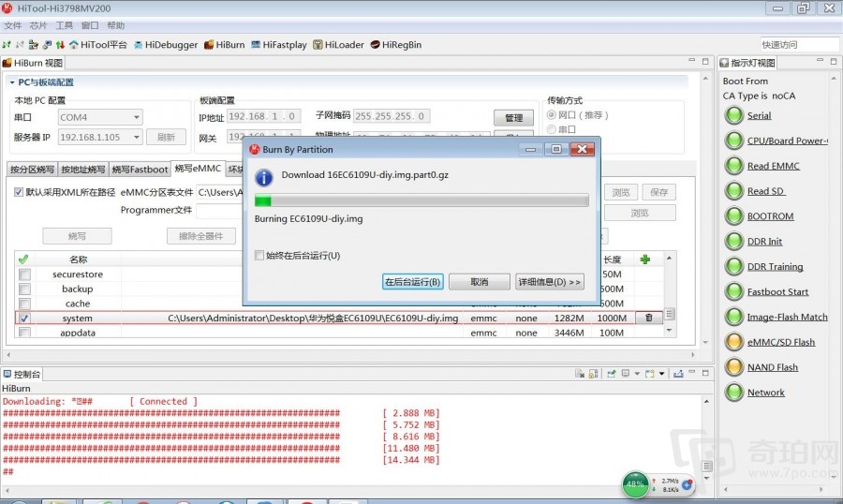
Task: Click the pin console icon
Action: [x=612, y=373]
